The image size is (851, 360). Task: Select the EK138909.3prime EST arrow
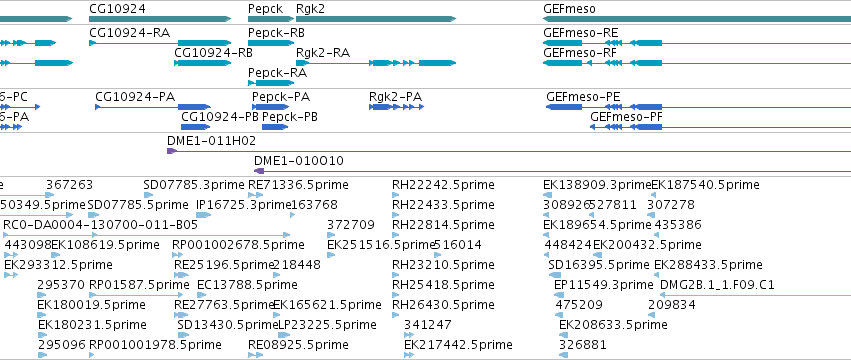point(548,195)
